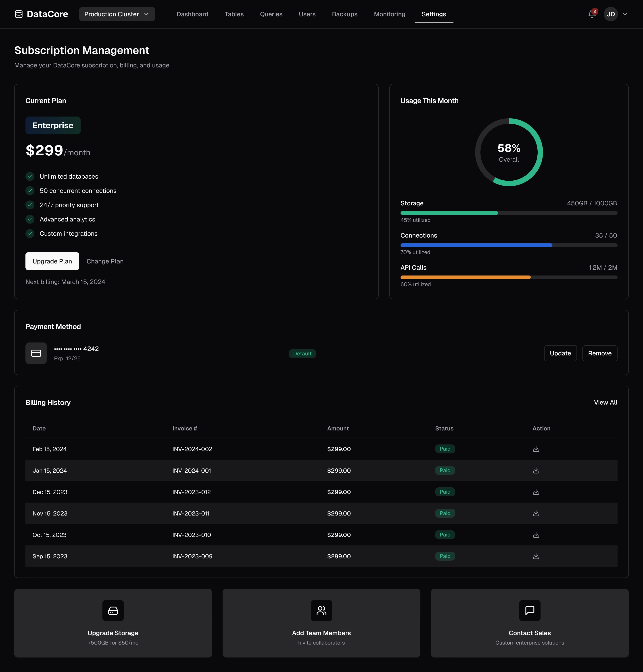Screen dimensions: 643x672
Task: Download the invoice INV-2024-002
Action: coord(536,449)
